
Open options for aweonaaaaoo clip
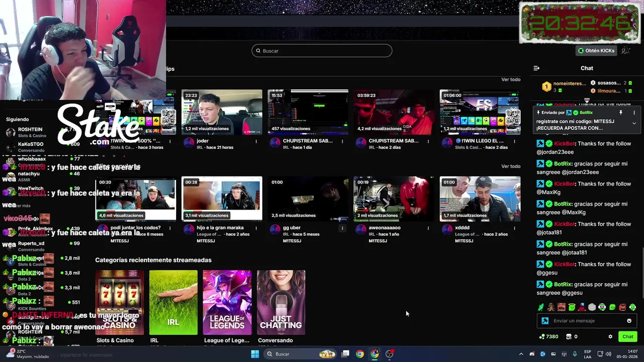click(x=428, y=228)
